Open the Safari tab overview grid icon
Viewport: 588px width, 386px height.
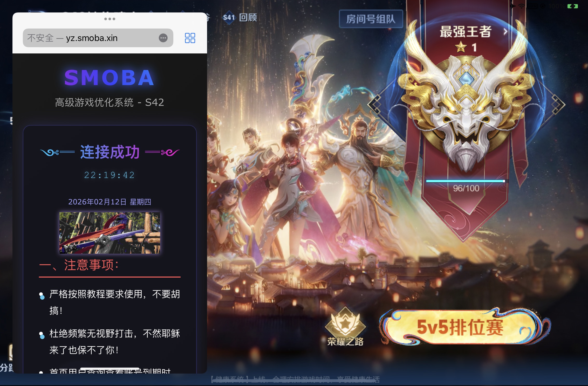click(x=190, y=38)
